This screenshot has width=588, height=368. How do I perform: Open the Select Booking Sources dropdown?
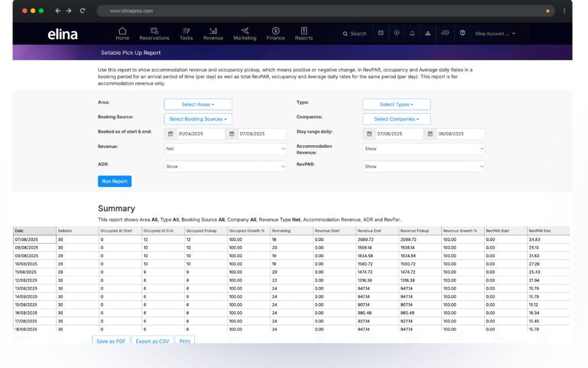198,119
